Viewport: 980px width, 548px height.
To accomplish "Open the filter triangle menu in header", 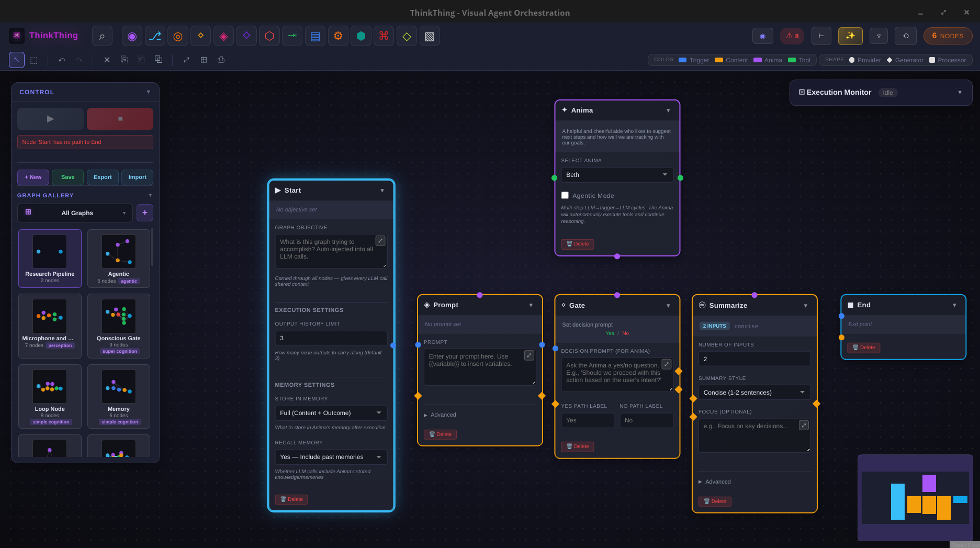I will tap(878, 36).
